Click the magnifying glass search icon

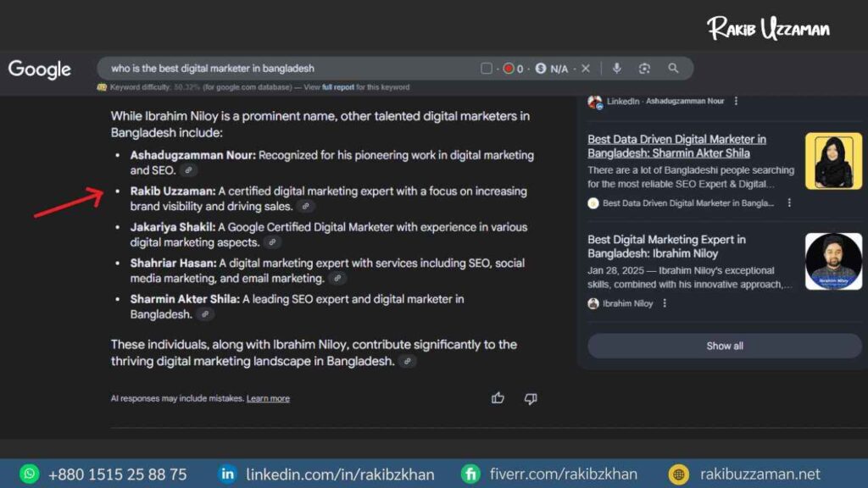pos(673,69)
